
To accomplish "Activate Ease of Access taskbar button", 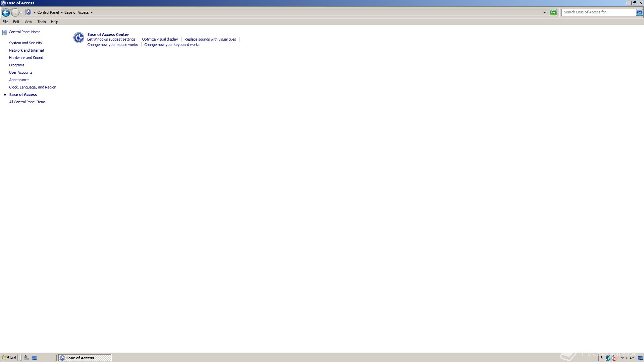I will 85,358.
